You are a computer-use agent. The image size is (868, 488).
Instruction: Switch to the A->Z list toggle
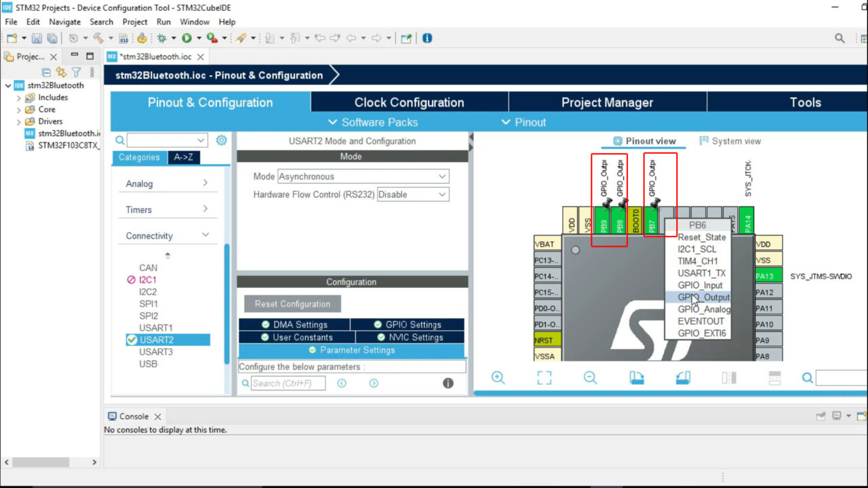pos(183,157)
